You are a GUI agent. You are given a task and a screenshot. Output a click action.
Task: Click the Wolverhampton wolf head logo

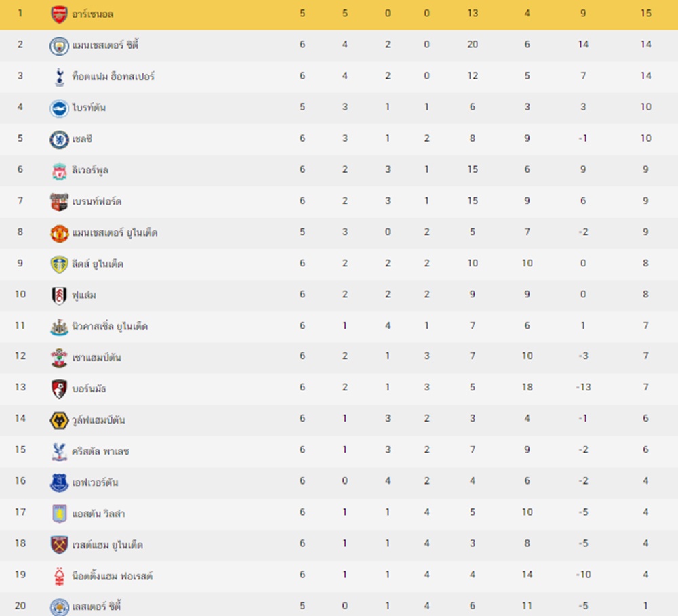pos(59,420)
